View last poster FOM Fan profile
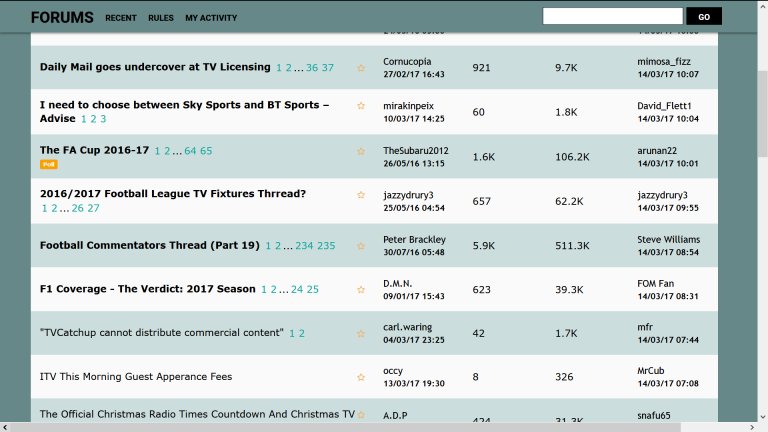The height and width of the screenshot is (432, 768). coord(655,284)
